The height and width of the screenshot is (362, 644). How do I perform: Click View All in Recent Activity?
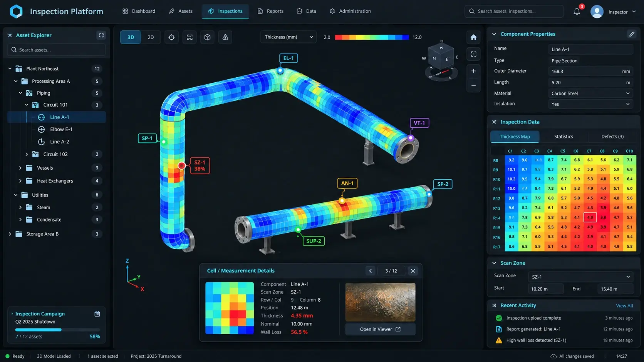click(x=624, y=306)
